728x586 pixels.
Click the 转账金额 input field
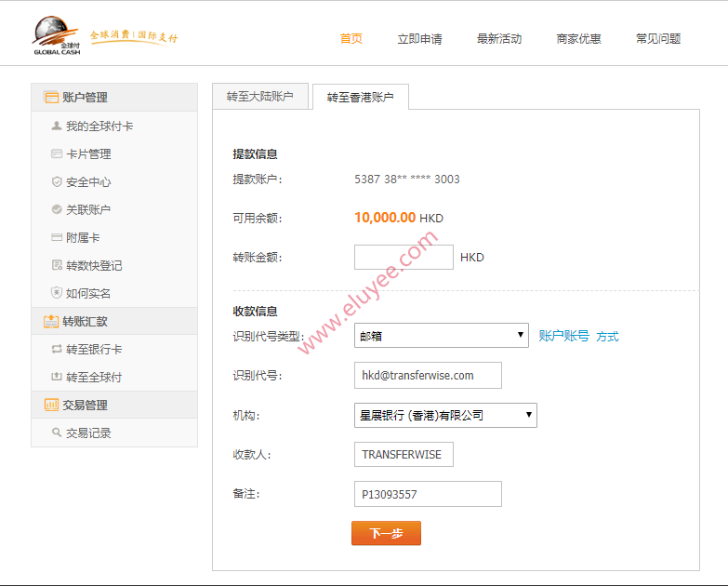(404, 257)
